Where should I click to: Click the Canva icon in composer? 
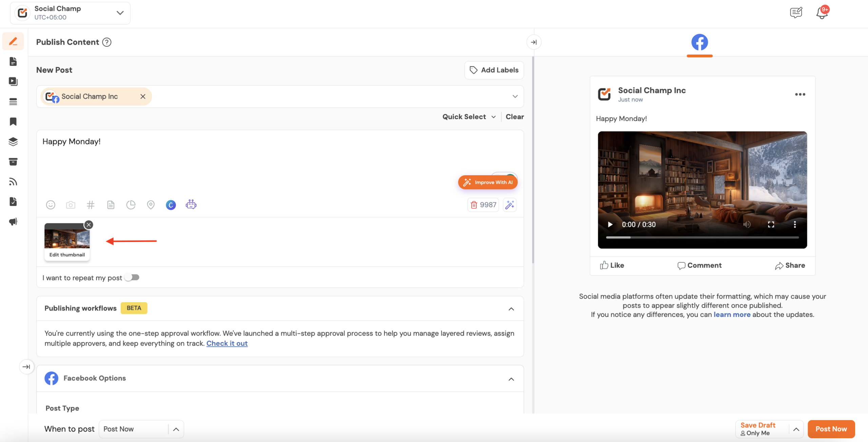(171, 205)
